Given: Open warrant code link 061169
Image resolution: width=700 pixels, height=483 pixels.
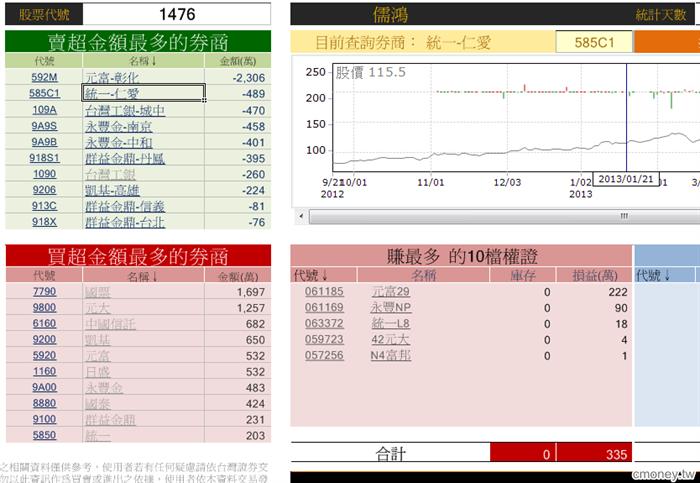Looking at the screenshot, I should 324,308.
